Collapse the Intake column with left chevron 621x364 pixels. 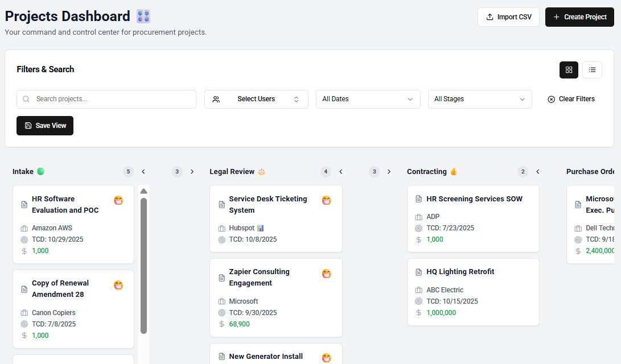pyautogui.click(x=143, y=171)
